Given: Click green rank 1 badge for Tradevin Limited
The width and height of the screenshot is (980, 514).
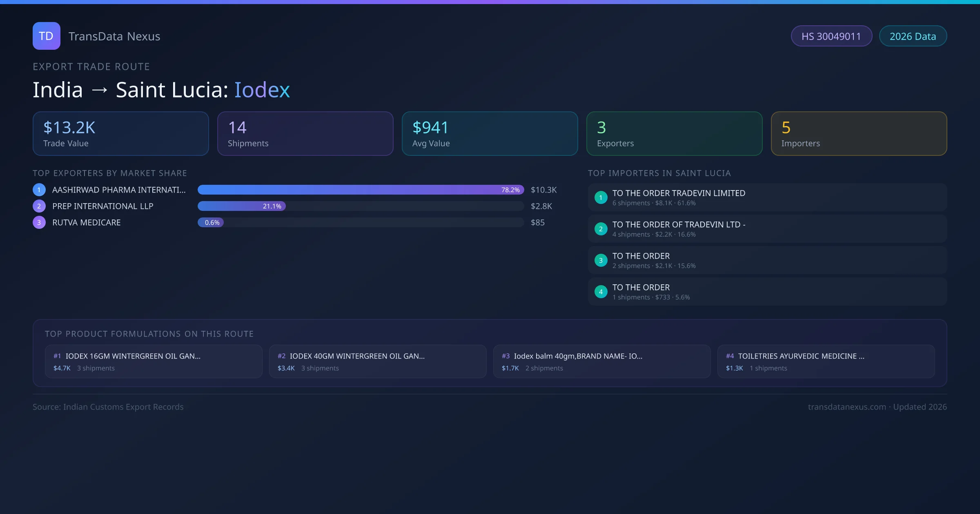Looking at the screenshot, I should tap(601, 197).
